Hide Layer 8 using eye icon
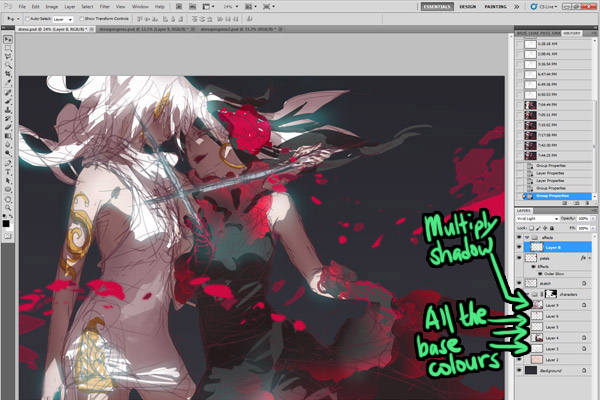Image resolution: width=600 pixels, height=400 pixels. [519, 247]
